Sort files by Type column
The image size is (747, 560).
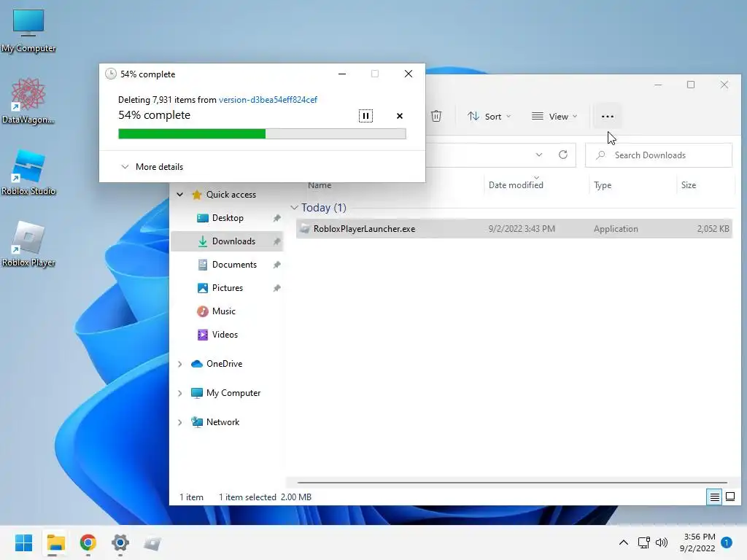coord(603,185)
